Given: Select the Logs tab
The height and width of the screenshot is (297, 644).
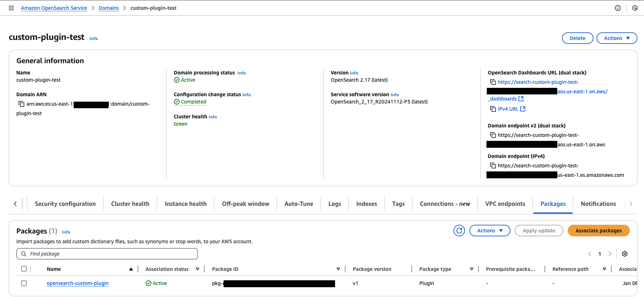Looking at the screenshot, I should (335, 204).
